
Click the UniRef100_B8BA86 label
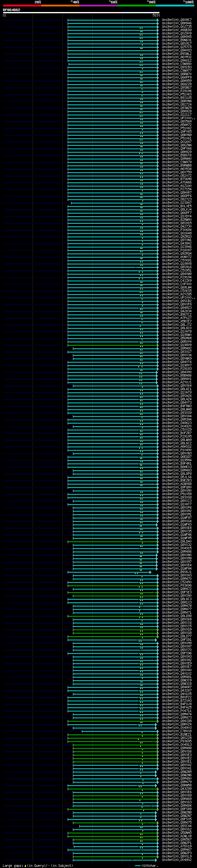coord(176,375)
